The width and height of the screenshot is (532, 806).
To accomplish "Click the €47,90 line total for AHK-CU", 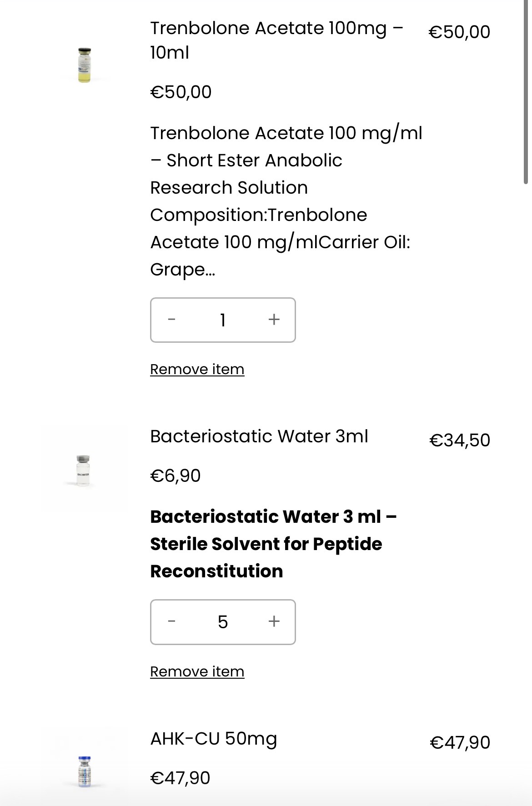I will [x=460, y=742].
